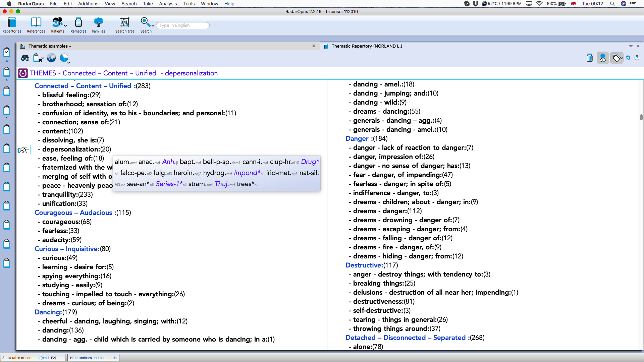Click the purple THEMES repertory icon
This screenshot has height=362, width=644.
pyautogui.click(x=23, y=73)
